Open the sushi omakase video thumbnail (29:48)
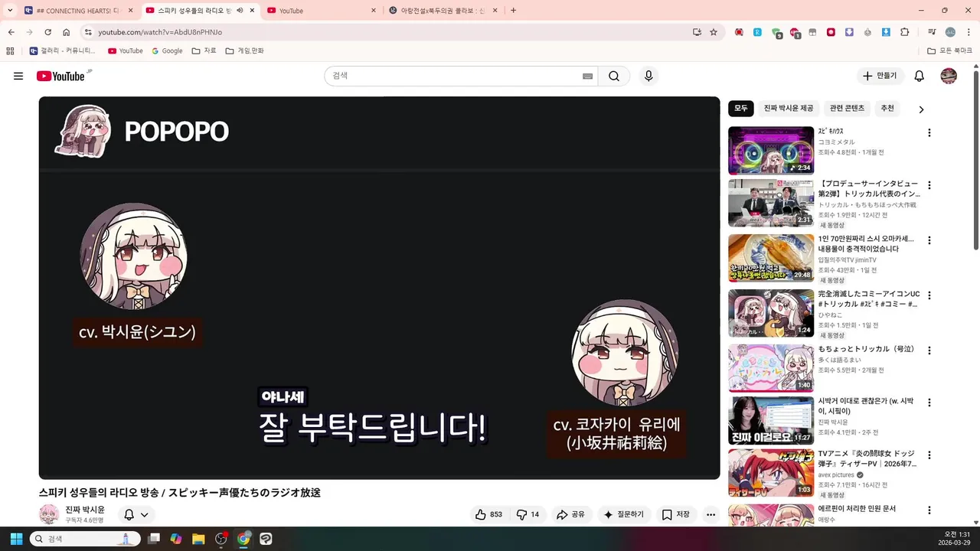Screen dimensions: 980x551 (x=771, y=259)
